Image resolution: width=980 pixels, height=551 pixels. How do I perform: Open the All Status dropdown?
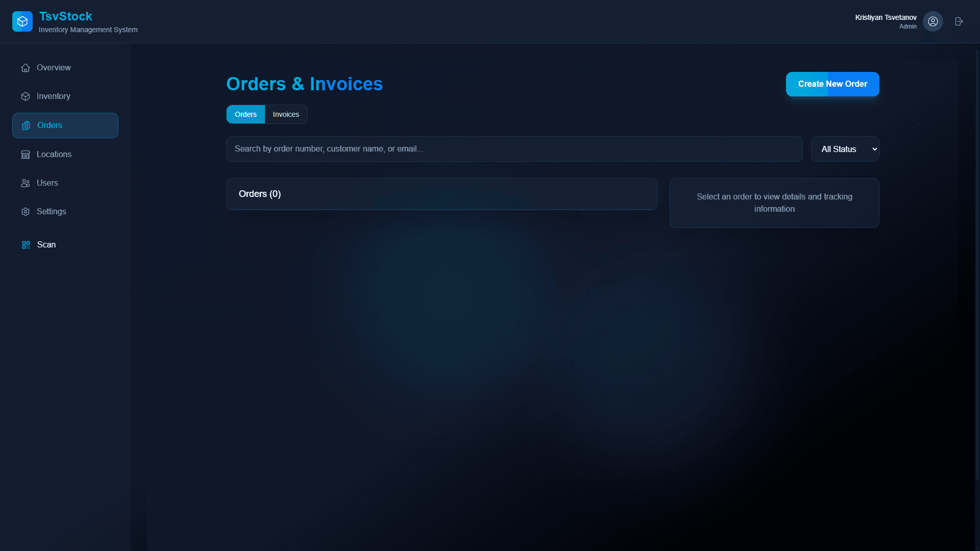845,149
